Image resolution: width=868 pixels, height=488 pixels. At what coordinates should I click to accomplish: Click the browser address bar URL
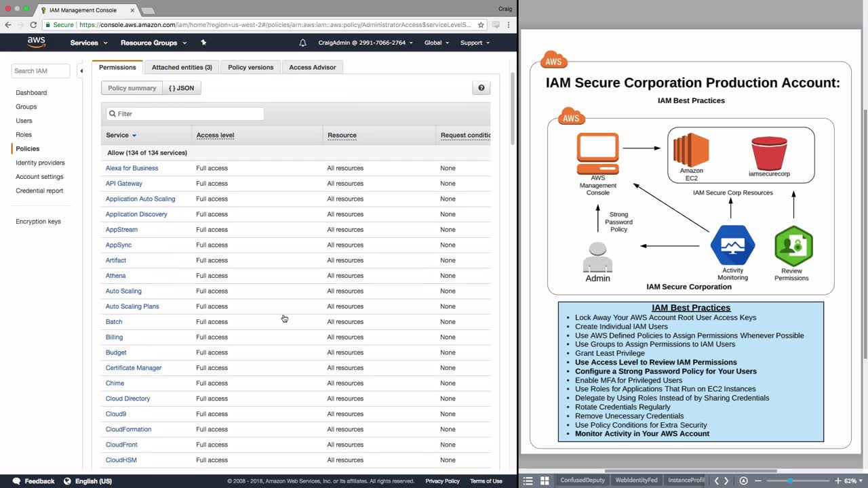(x=275, y=24)
